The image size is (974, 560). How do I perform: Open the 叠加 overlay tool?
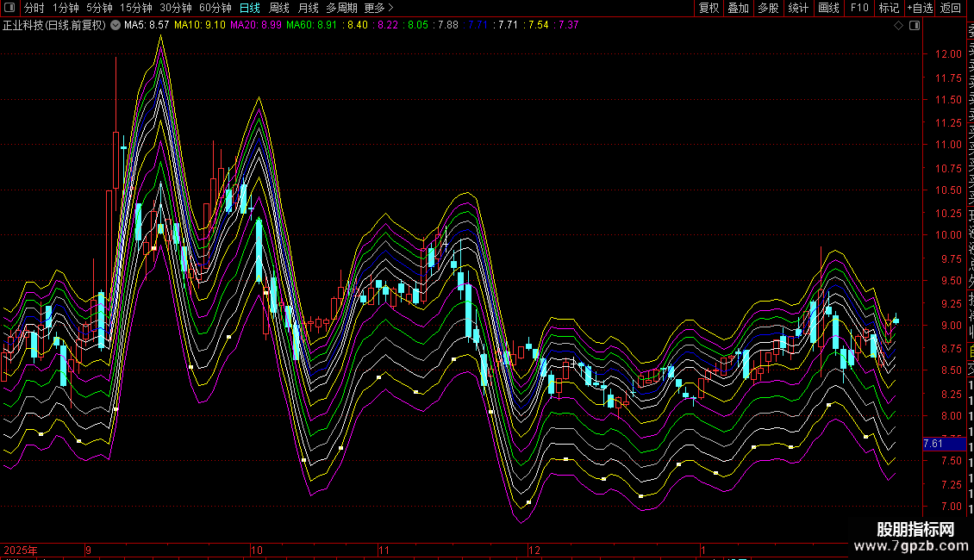[x=738, y=8]
